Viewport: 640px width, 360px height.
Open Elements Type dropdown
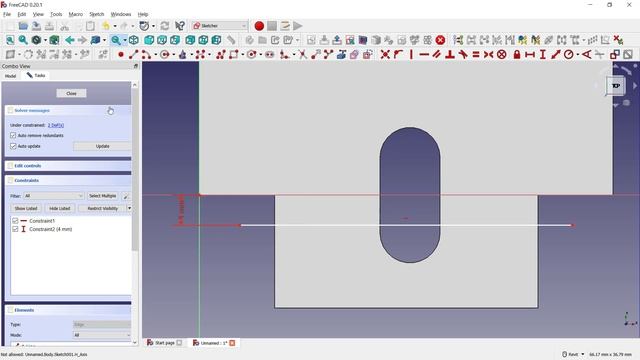(102, 324)
